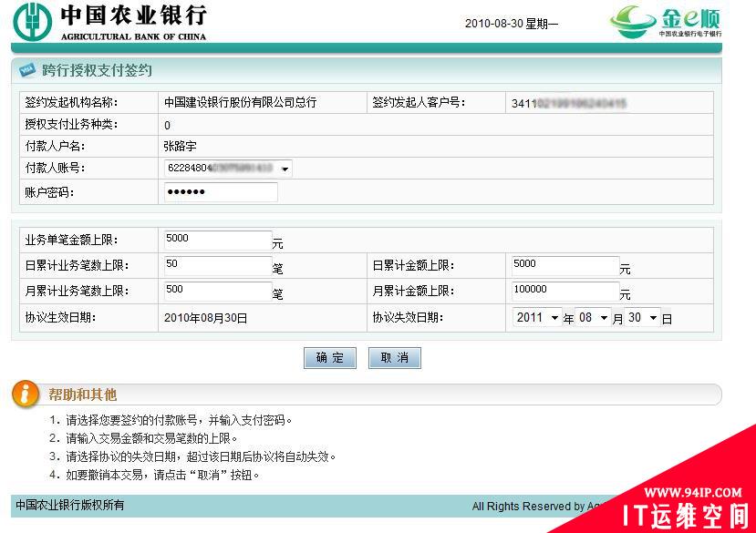Click the 月累计金额上限 input field

click(x=565, y=291)
